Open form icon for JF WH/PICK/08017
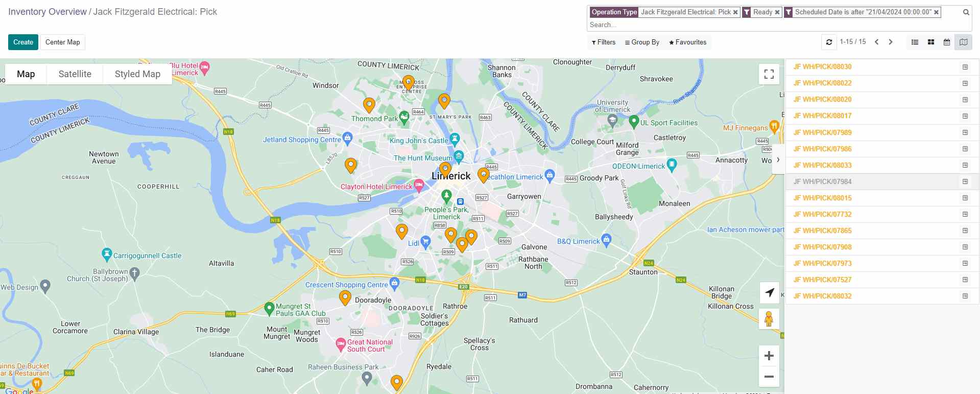Image resolution: width=980 pixels, height=394 pixels. click(x=965, y=116)
